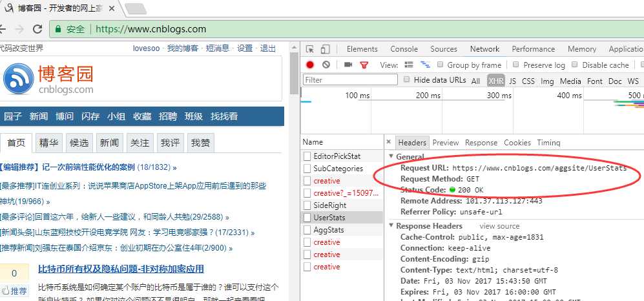Collapse the Response Headers section
This screenshot has height=301, width=644.
(x=391, y=226)
